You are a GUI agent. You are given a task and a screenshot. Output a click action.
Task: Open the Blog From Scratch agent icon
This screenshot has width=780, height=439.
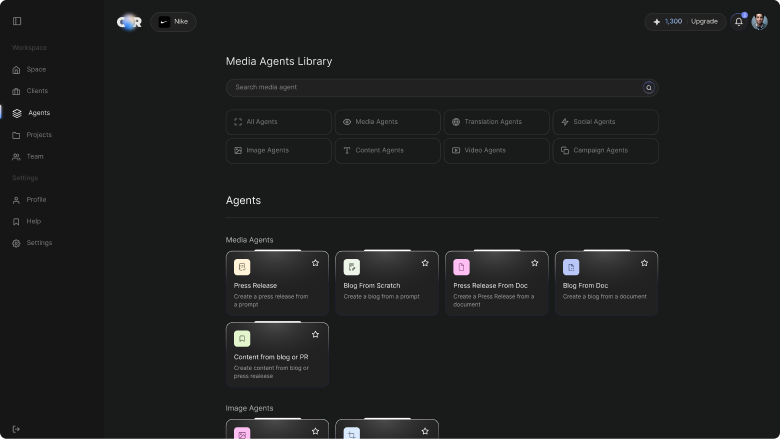click(352, 267)
